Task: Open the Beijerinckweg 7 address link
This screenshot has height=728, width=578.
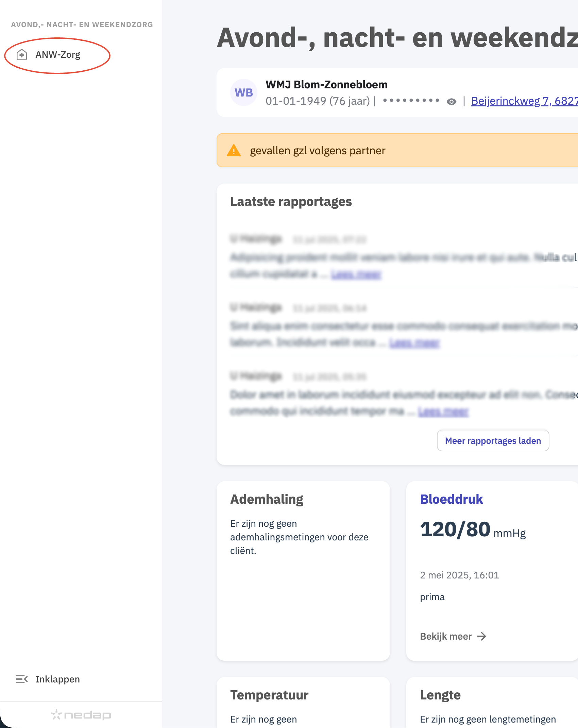Action: click(x=525, y=101)
